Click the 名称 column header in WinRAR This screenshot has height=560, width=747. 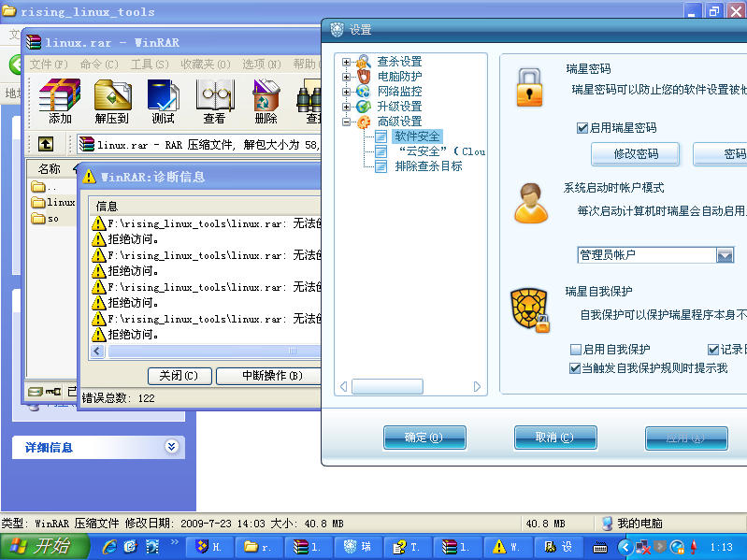pyautogui.click(x=50, y=168)
